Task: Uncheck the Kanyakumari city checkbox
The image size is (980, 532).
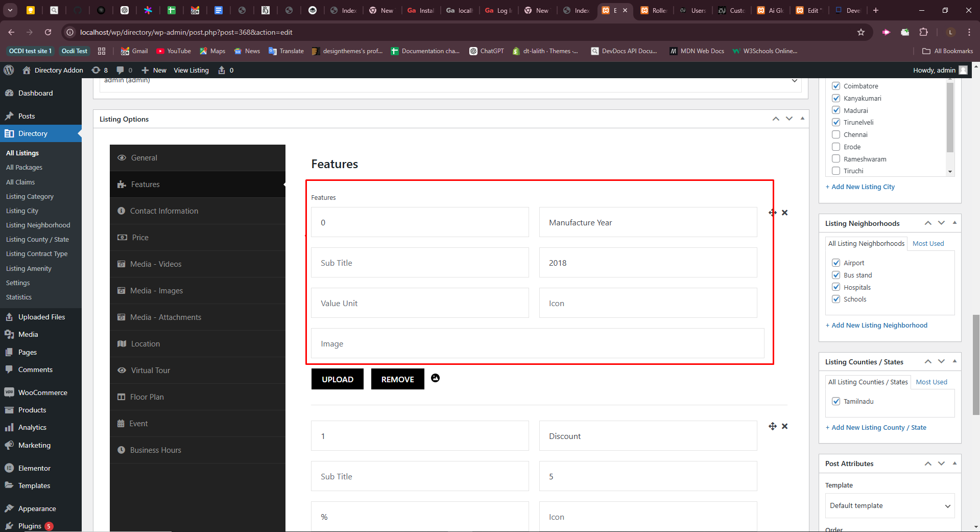Action: (836, 98)
